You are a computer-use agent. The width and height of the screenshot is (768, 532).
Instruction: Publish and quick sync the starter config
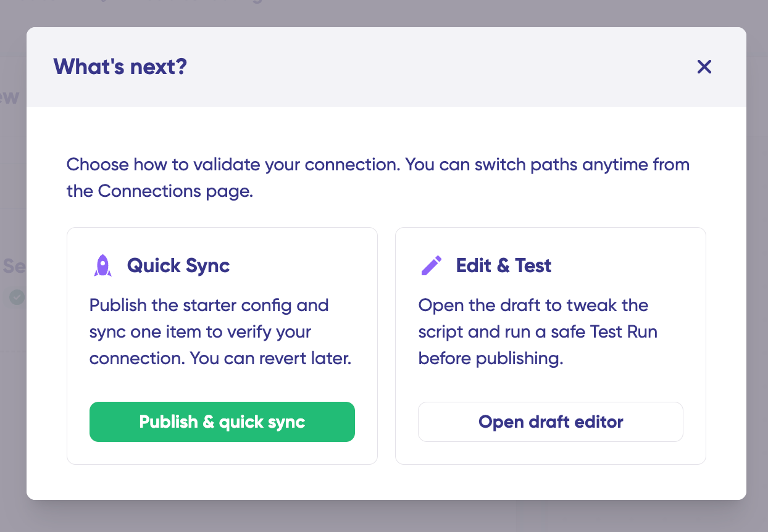click(222, 422)
